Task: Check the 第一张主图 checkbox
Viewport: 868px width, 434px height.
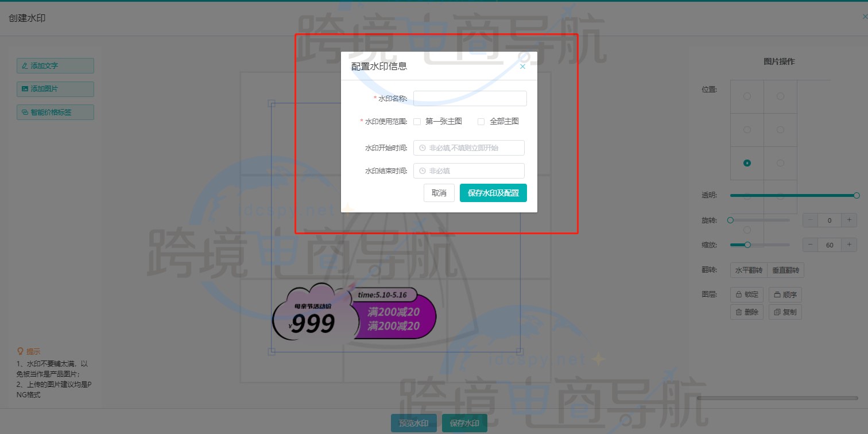Action: coord(417,121)
